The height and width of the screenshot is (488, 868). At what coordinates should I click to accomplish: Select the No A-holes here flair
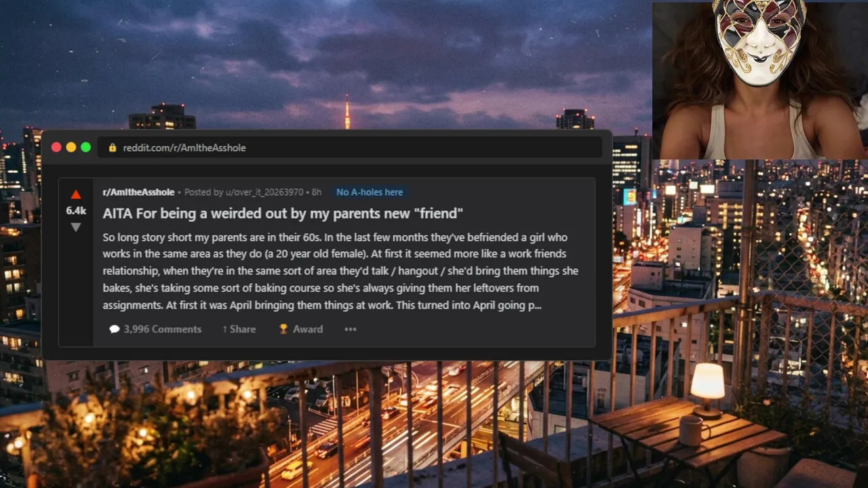coord(370,192)
